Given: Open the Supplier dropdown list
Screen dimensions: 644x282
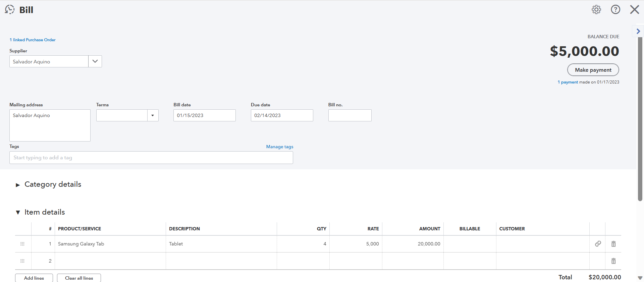Looking at the screenshot, I should pyautogui.click(x=95, y=61).
